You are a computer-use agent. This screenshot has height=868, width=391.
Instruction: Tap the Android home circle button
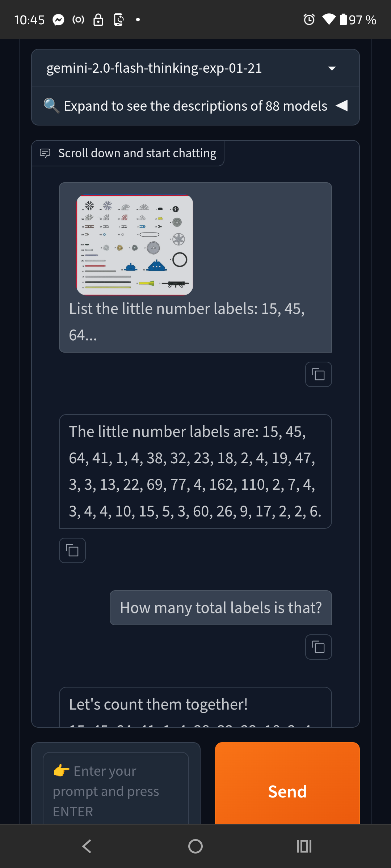pos(195,846)
